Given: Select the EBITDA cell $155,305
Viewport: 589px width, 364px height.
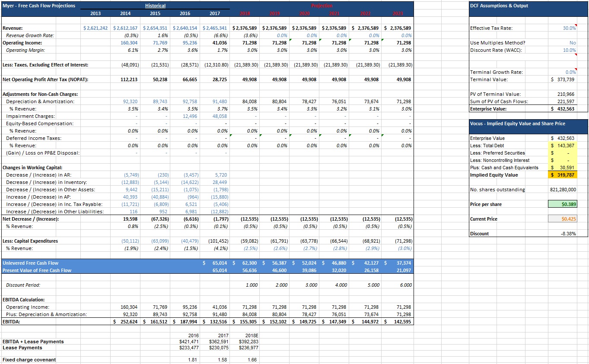Looking at the screenshot, I should (245, 322).
